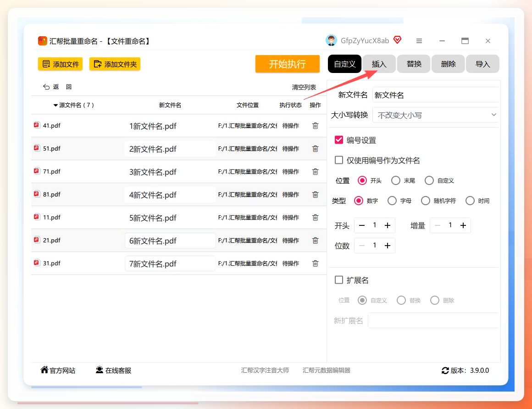Click the PDF file icon of 41.pdf
This screenshot has width=532, height=409.
click(x=37, y=125)
